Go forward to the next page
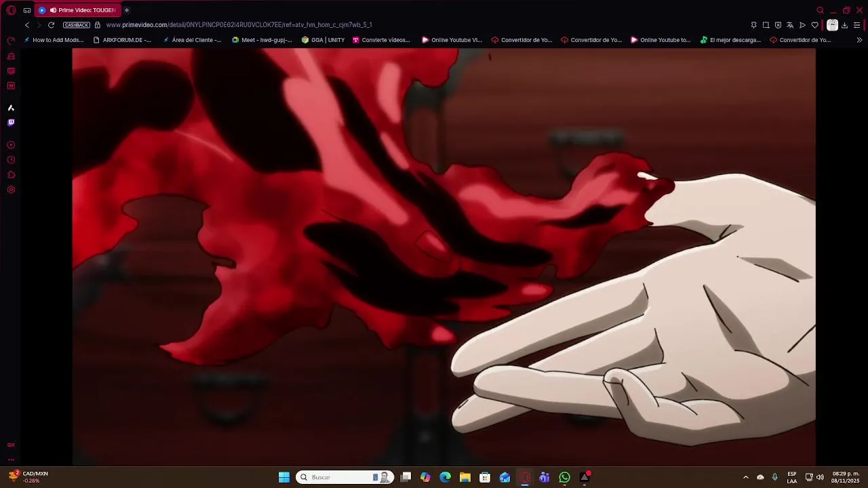 point(39,25)
